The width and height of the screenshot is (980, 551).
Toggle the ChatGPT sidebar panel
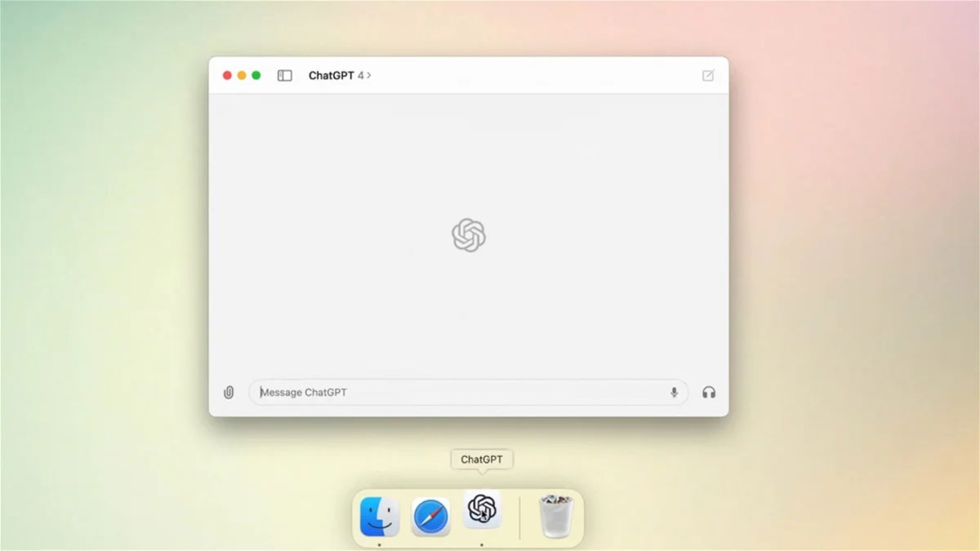tap(285, 76)
